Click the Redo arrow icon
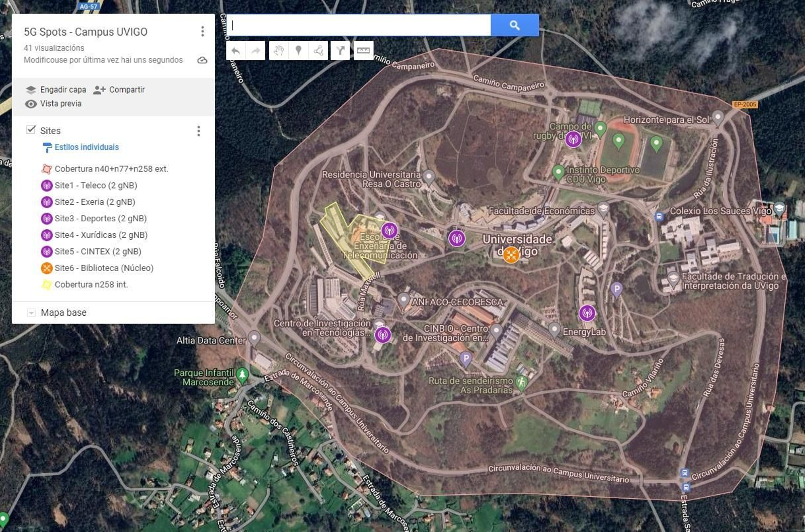 (x=256, y=50)
